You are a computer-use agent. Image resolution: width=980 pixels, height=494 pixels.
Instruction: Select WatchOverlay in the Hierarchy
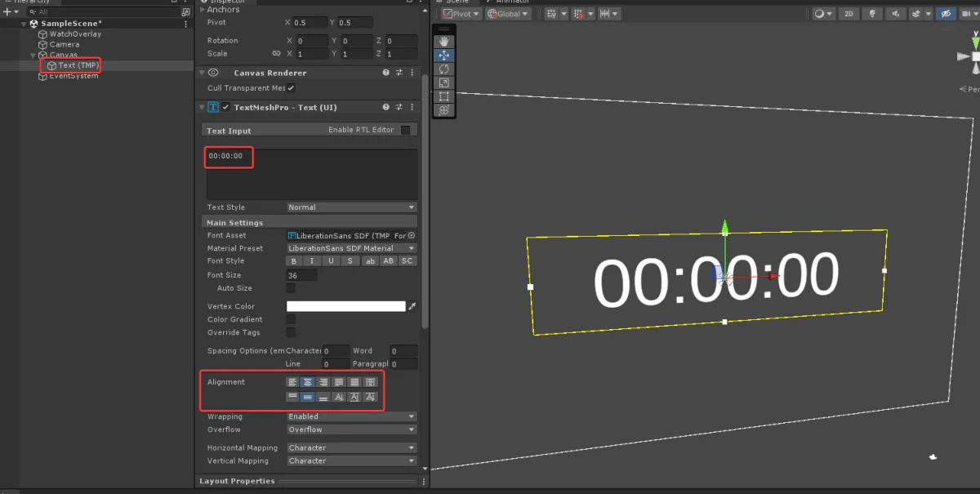pos(75,34)
